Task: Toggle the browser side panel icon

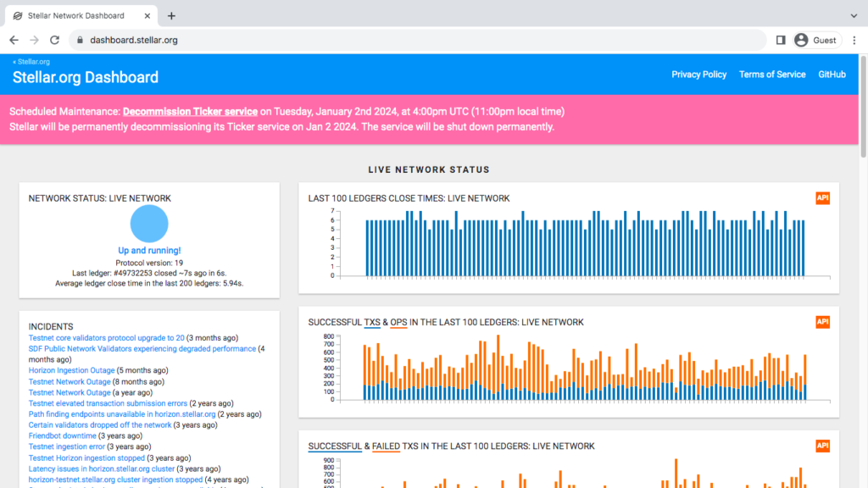Action: pos(781,40)
